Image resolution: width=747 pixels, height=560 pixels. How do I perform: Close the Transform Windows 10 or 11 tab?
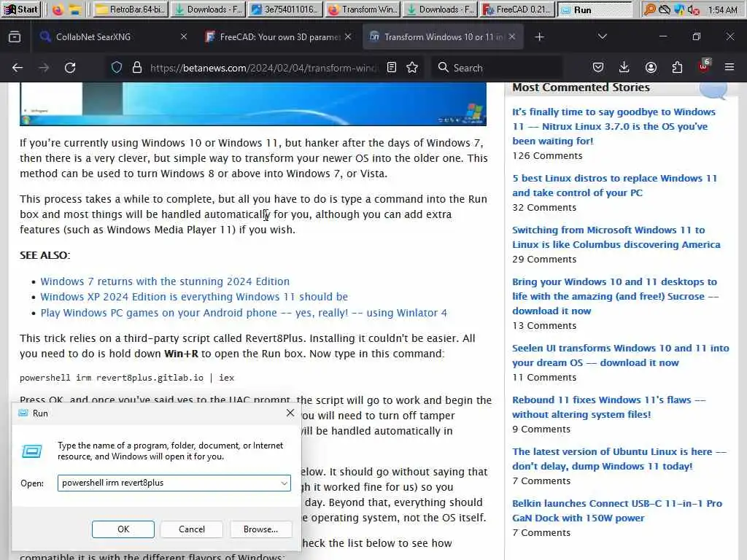pyautogui.click(x=512, y=36)
